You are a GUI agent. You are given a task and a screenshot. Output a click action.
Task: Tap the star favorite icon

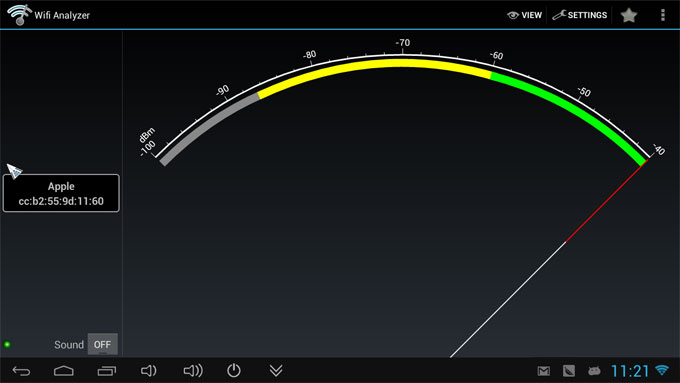click(628, 15)
